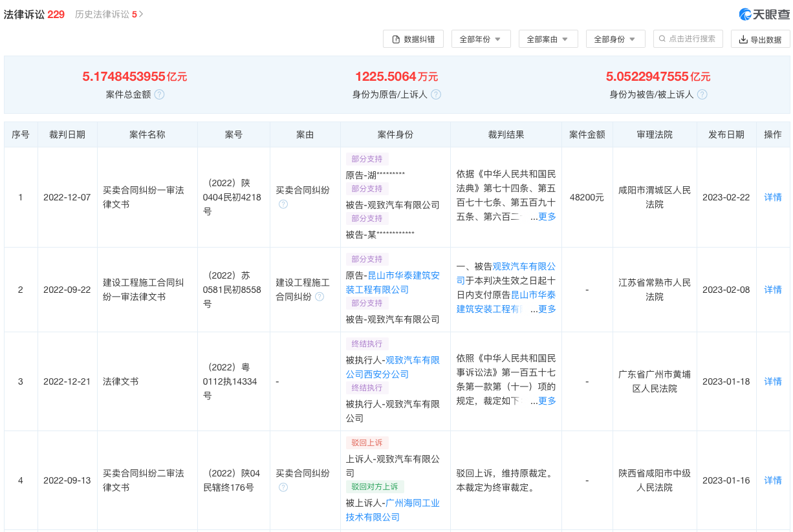793x532 pixels.
Task: Click help icon after 买卖合同纠纷 in row 4
Action: (283, 487)
